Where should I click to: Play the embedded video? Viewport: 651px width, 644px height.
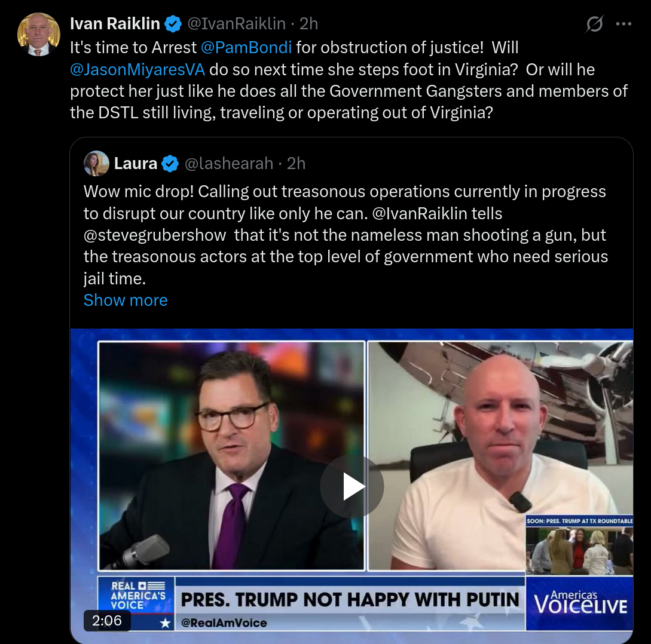click(x=352, y=486)
